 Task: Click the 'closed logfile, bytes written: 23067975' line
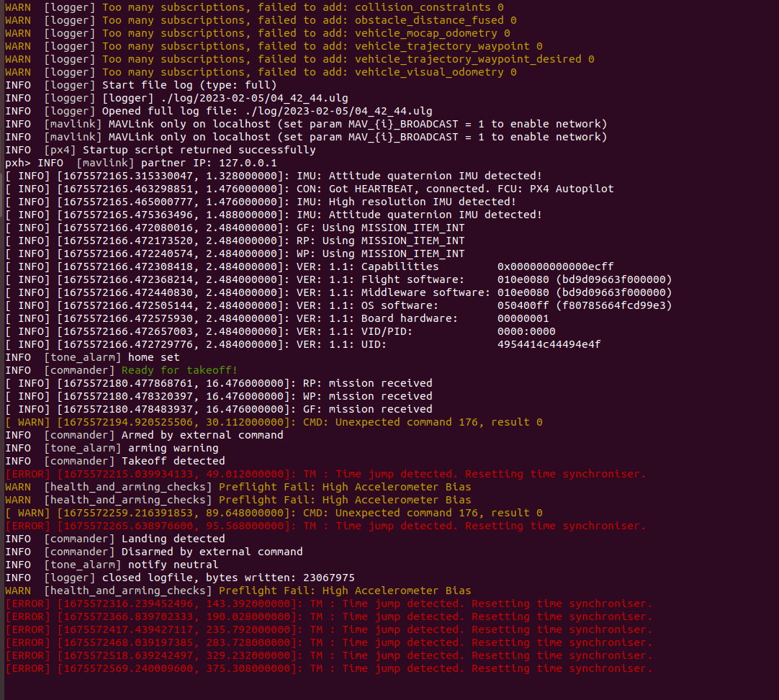(180, 578)
